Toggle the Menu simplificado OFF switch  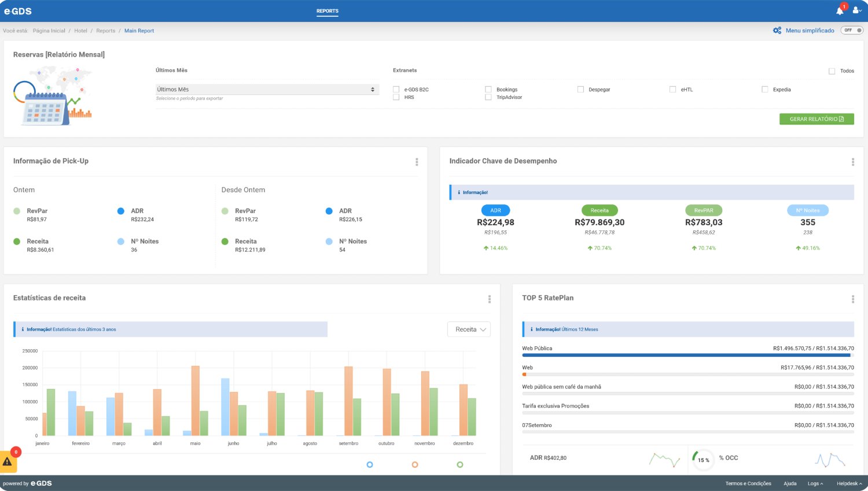852,30
